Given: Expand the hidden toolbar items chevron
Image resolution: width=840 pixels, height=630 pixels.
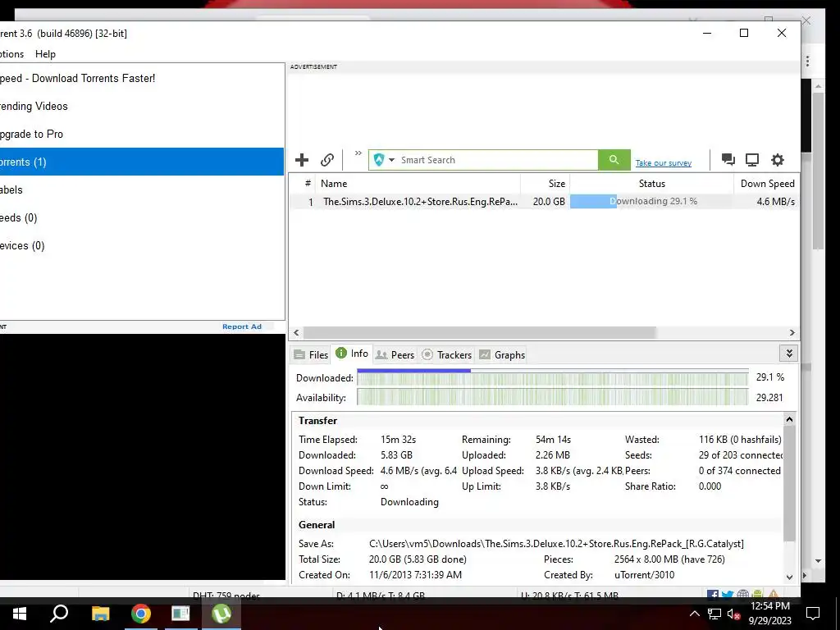Looking at the screenshot, I should point(358,153).
